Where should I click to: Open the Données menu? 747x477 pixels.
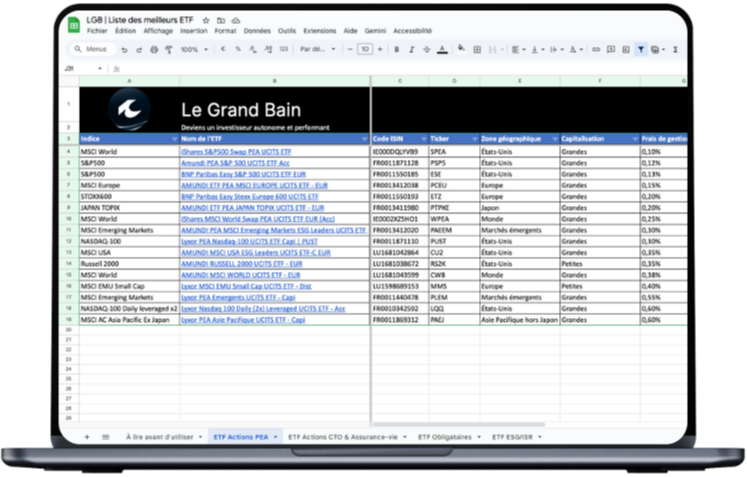click(x=257, y=30)
